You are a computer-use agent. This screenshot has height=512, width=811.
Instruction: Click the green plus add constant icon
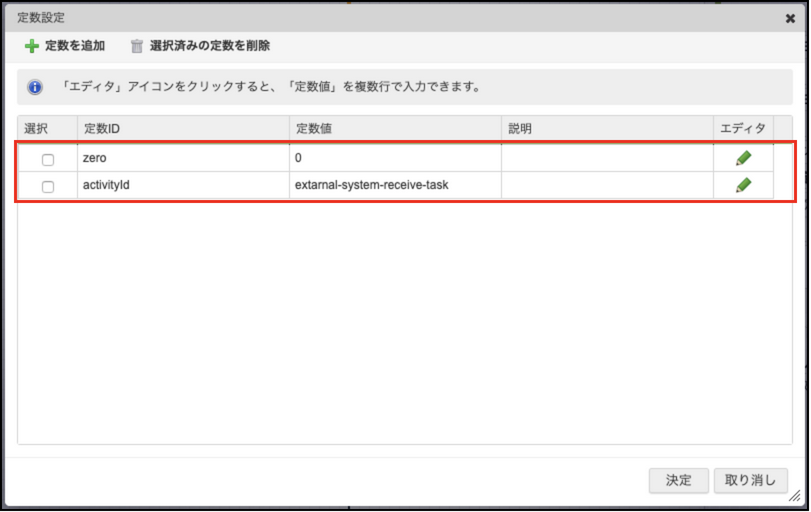32,46
